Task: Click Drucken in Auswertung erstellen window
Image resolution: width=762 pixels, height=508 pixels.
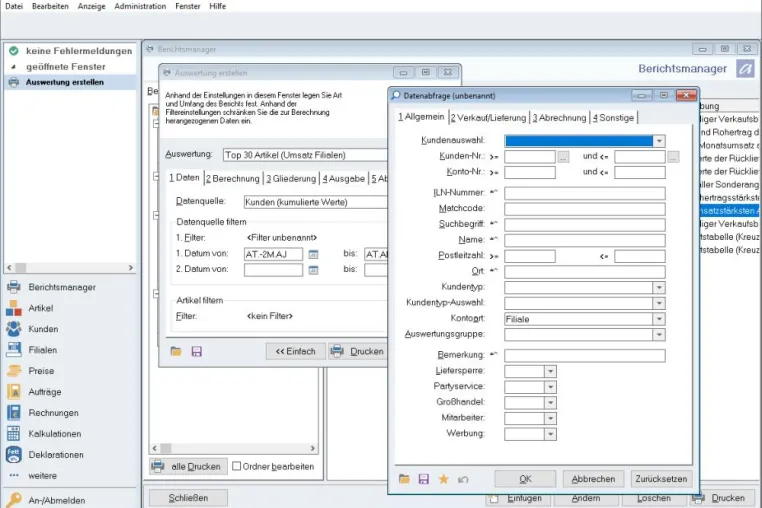Action: 358,351
